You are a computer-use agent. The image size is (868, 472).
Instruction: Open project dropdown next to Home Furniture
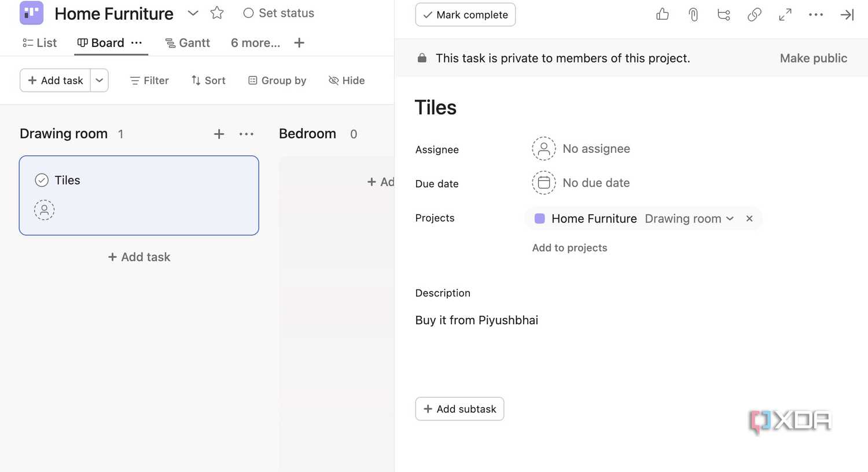pyautogui.click(x=193, y=13)
